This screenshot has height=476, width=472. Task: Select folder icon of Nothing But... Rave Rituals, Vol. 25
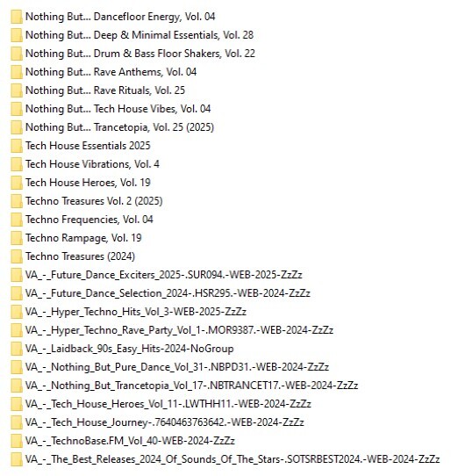pos(17,90)
